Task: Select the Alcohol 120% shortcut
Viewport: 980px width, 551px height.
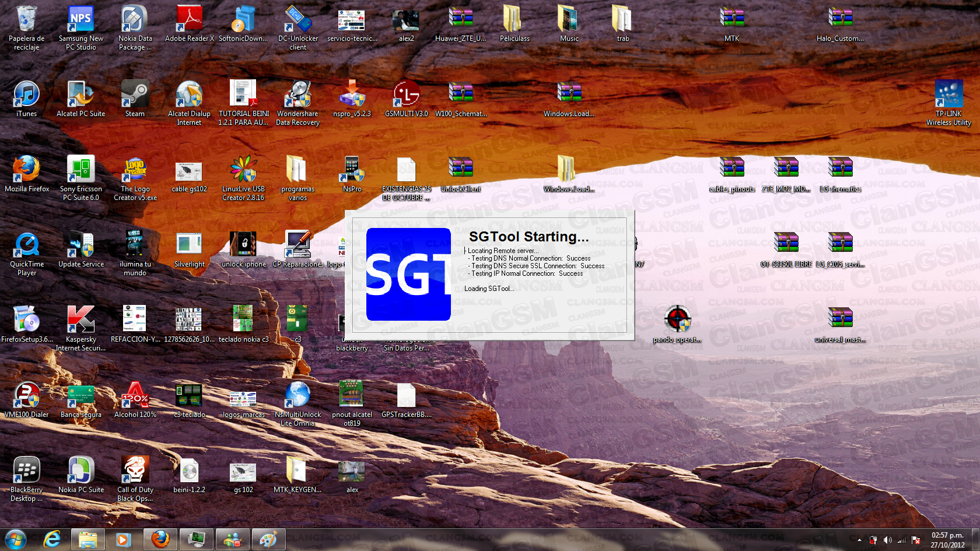Action: [x=135, y=396]
